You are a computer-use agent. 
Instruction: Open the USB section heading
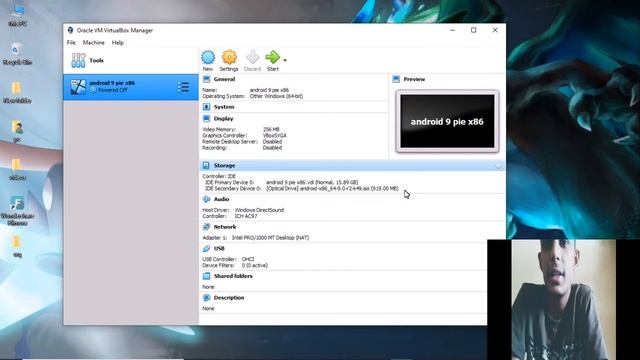pyautogui.click(x=219, y=249)
